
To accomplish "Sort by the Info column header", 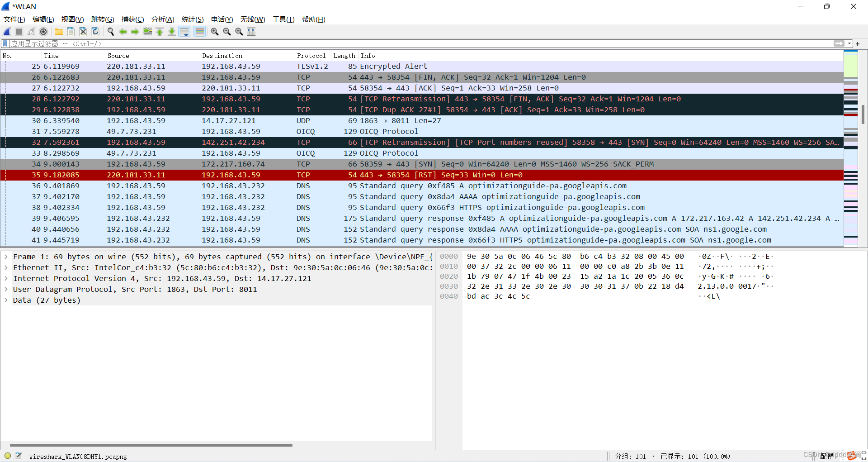I will coord(601,56).
